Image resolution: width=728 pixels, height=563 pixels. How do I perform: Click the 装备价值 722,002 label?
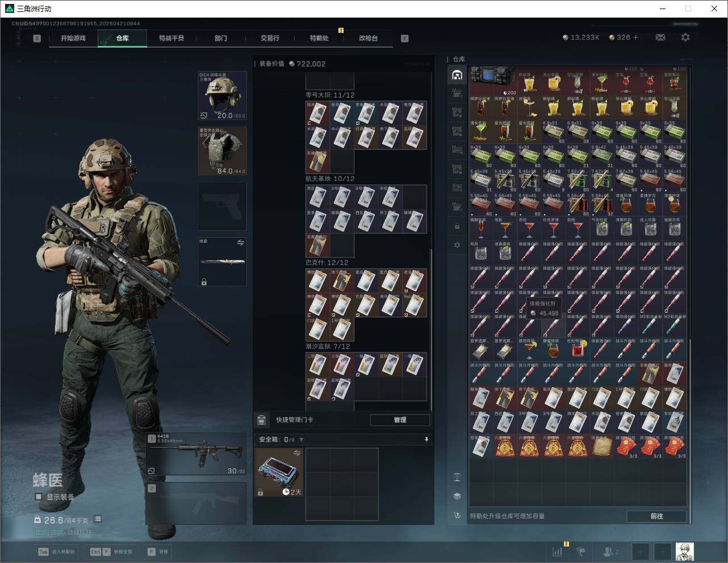click(292, 64)
